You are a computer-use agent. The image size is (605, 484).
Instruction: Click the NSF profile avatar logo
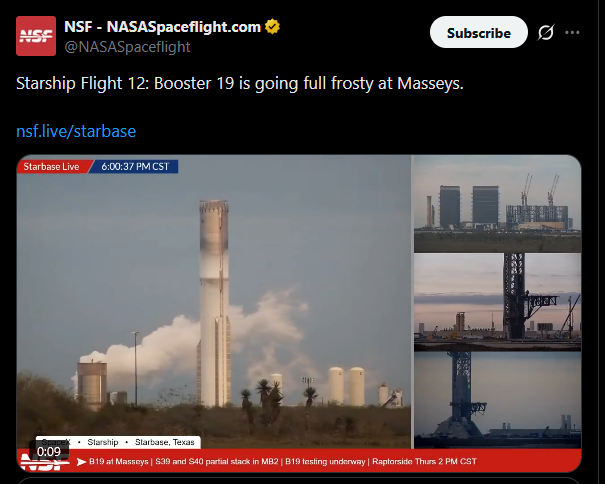36,36
